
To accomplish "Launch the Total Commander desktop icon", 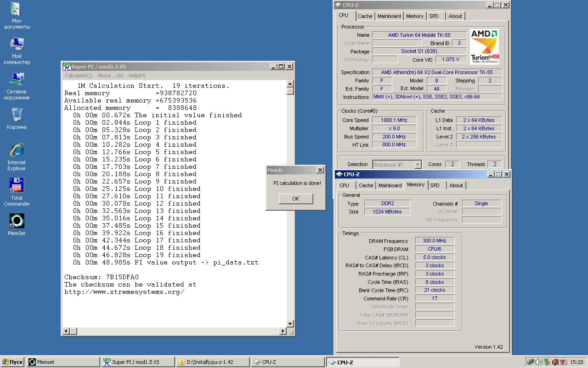I will [17, 192].
